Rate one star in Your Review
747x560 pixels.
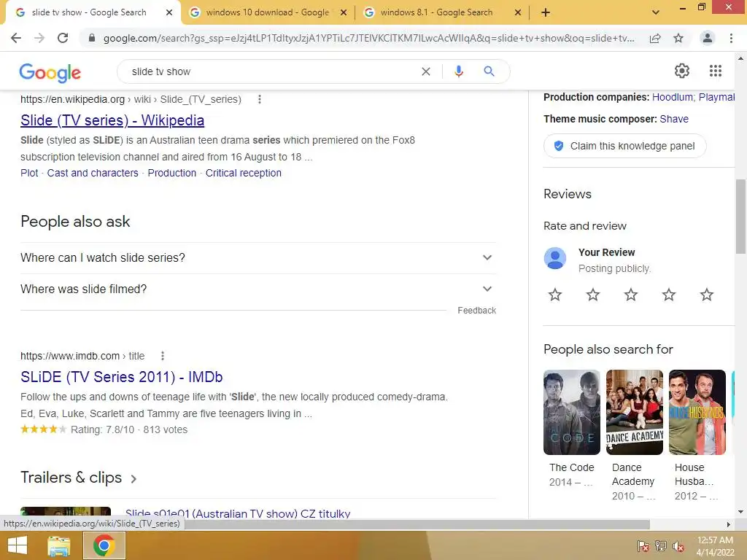(x=555, y=295)
